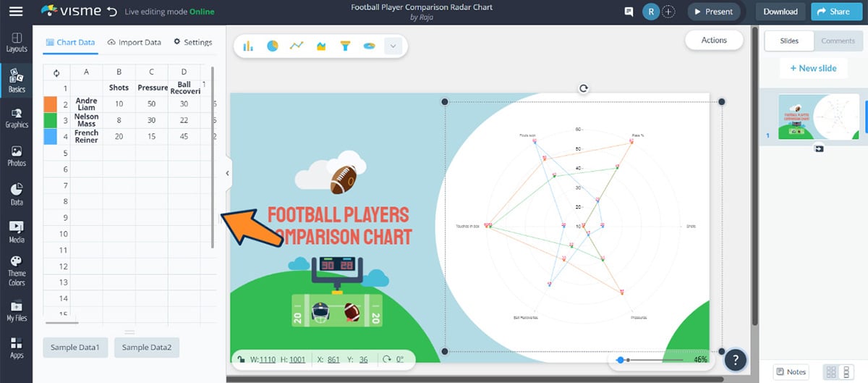This screenshot has height=383, width=868.
Task: Switch to the Import Data tab
Action: click(x=134, y=42)
